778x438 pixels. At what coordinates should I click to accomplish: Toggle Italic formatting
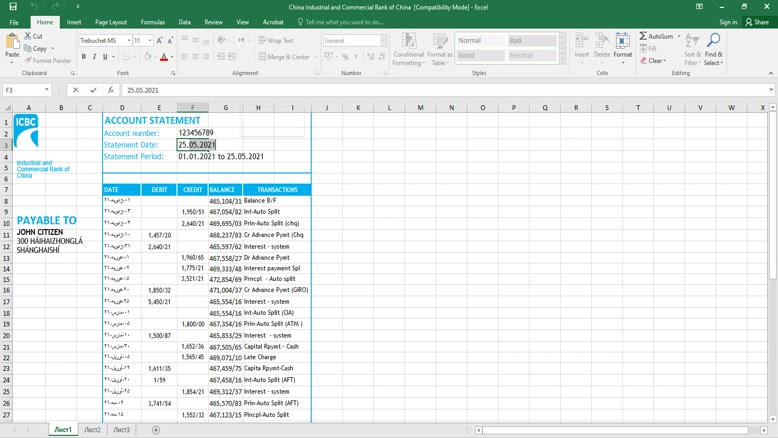coord(94,57)
